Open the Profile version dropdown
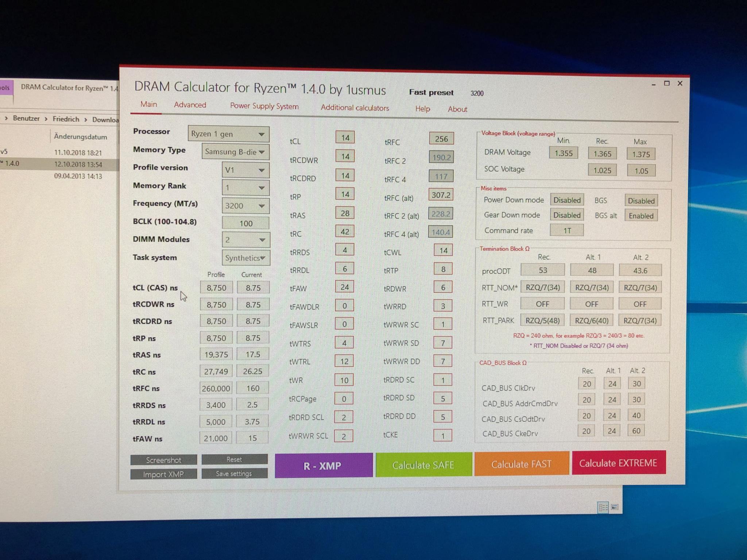The width and height of the screenshot is (747, 560). [245, 170]
